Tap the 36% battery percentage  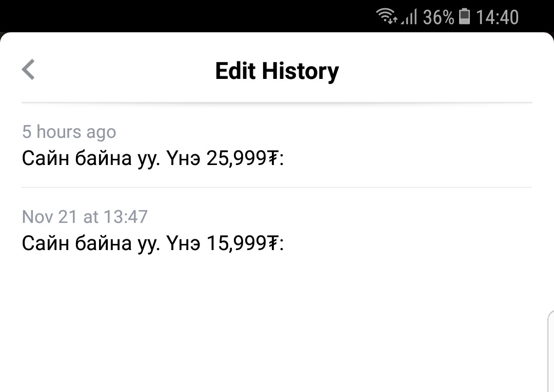[x=438, y=17]
